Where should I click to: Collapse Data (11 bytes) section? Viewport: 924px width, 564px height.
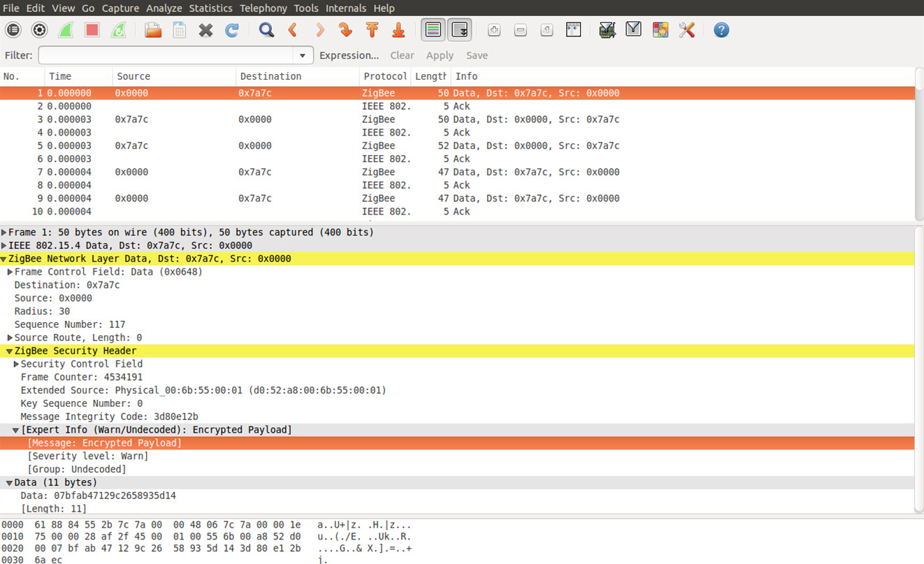(10, 482)
